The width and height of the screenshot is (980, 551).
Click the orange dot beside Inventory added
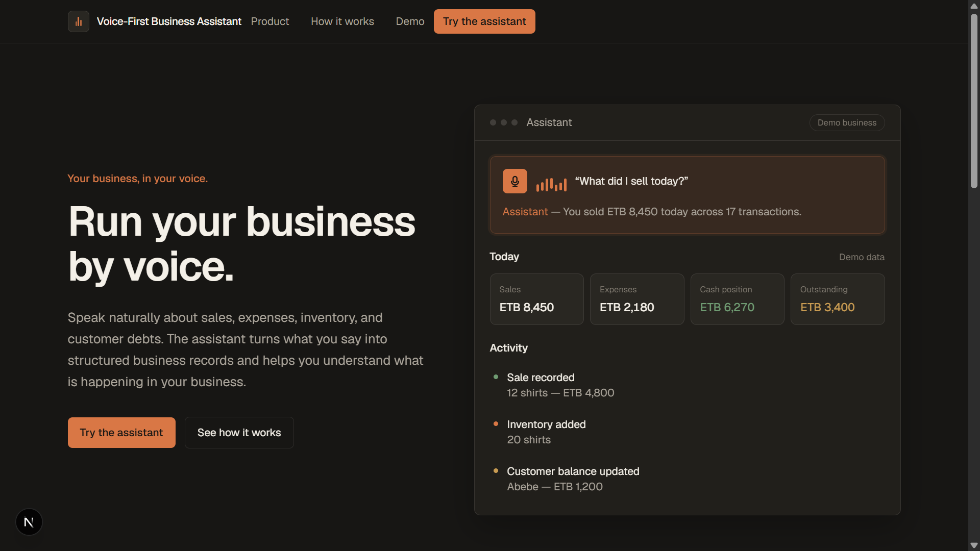point(496,424)
